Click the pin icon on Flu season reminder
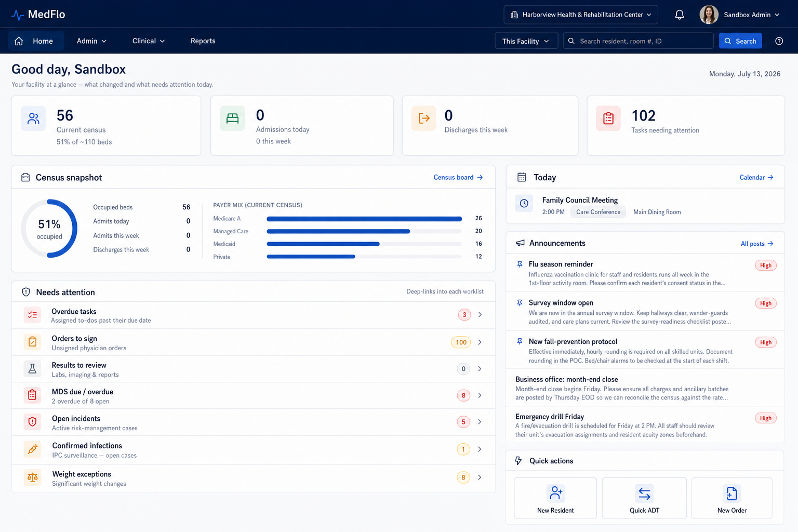798x532 pixels. pyautogui.click(x=520, y=264)
